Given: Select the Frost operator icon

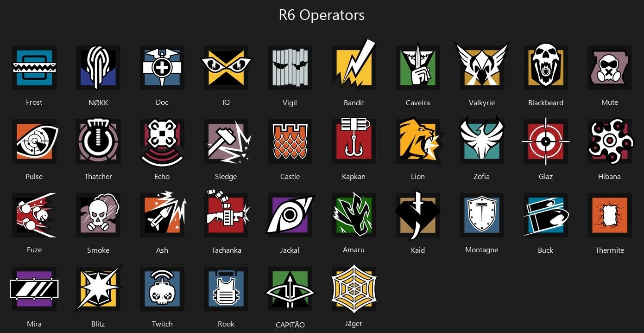Looking at the screenshot, I should pos(34,68).
